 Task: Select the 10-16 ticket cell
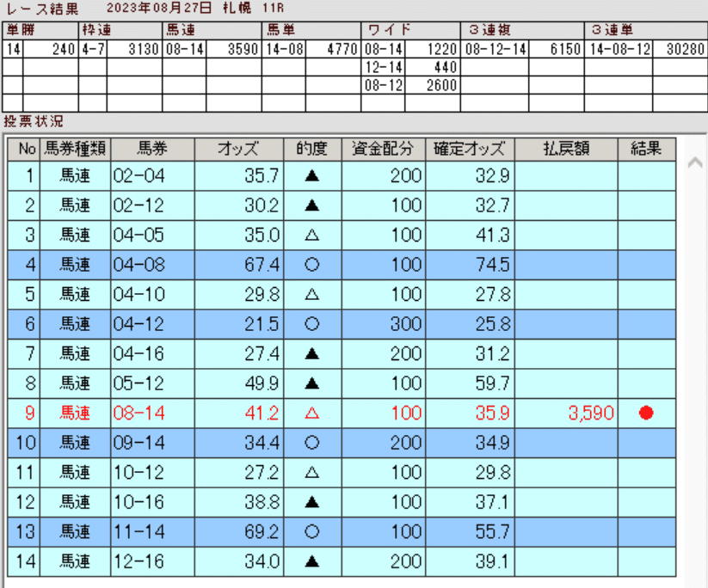click(x=152, y=502)
